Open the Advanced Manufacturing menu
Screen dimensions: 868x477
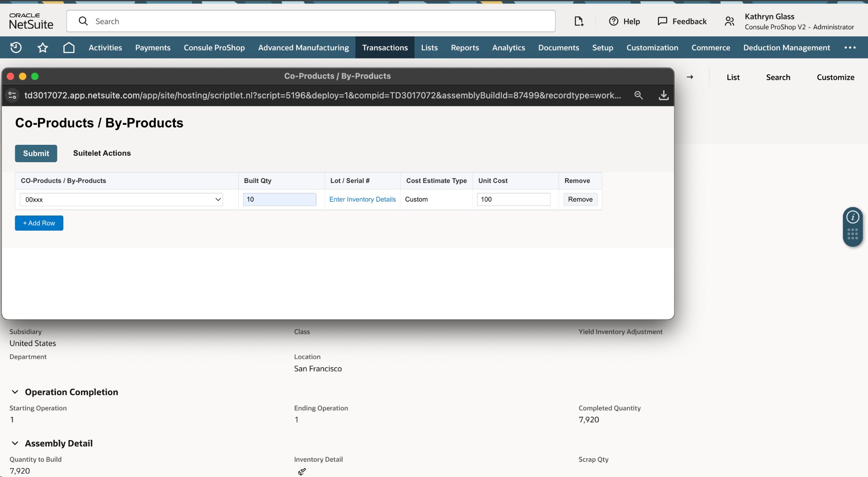click(x=303, y=47)
